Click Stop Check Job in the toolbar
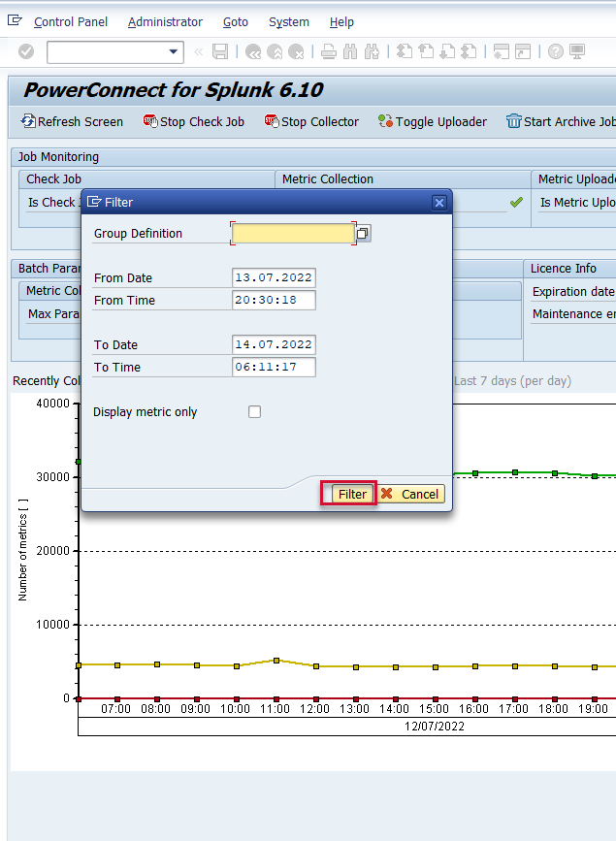 coord(194,122)
